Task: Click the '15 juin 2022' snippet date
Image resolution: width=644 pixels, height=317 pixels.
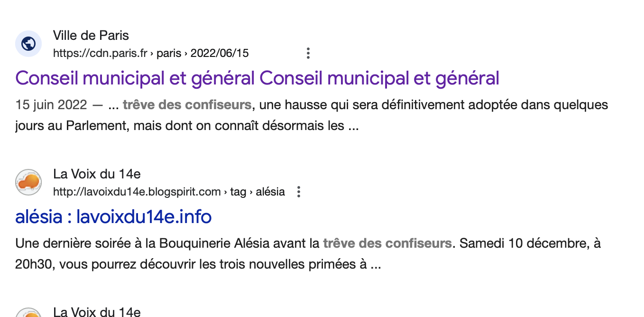Action: pyautogui.click(x=51, y=105)
